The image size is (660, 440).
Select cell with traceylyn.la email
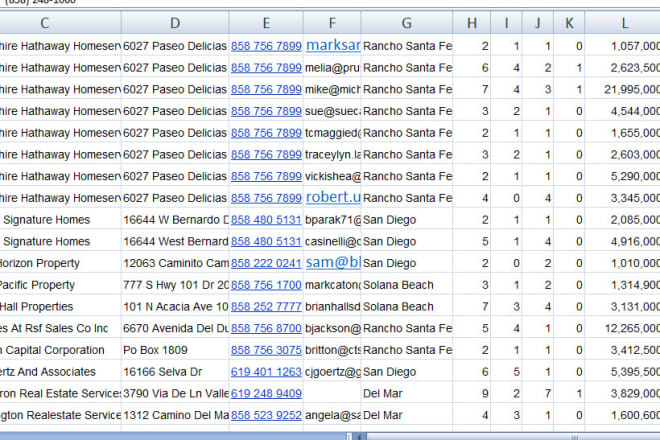(332, 155)
